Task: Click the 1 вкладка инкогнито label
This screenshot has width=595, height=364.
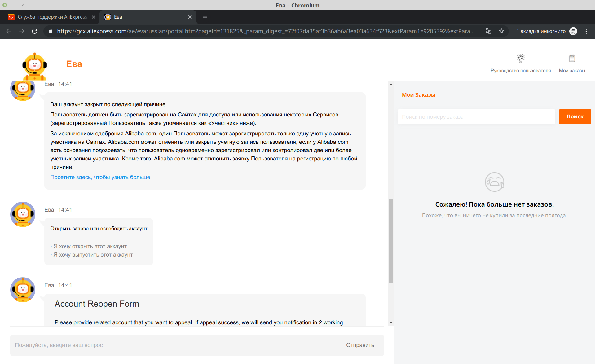Action: click(541, 31)
